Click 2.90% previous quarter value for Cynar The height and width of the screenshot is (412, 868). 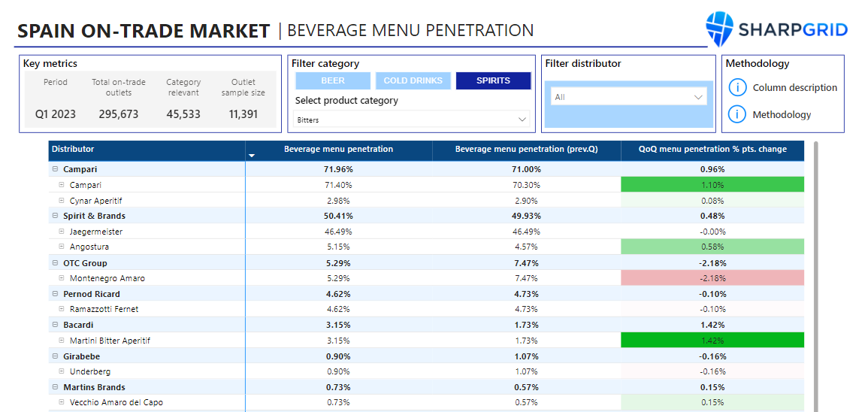[527, 201]
